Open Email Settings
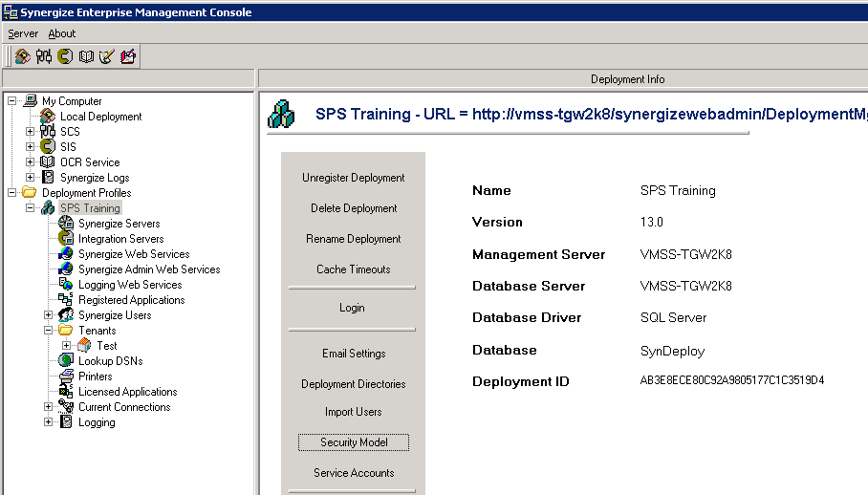This screenshot has width=868, height=495. [x=354, y=354]
